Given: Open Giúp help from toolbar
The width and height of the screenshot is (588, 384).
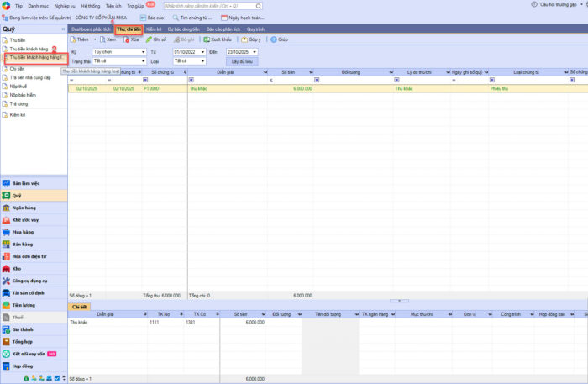Looking at the screenshot, I should point(279,39).
